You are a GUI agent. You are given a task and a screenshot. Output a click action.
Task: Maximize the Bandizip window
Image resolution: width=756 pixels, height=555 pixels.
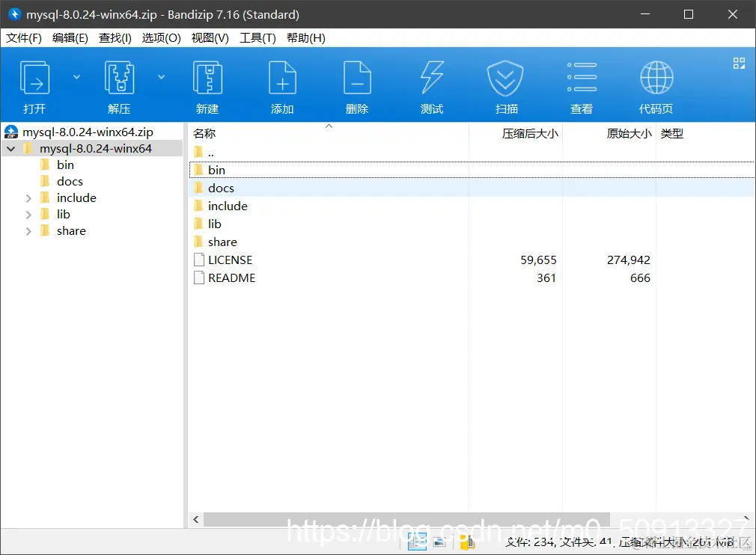689,14
